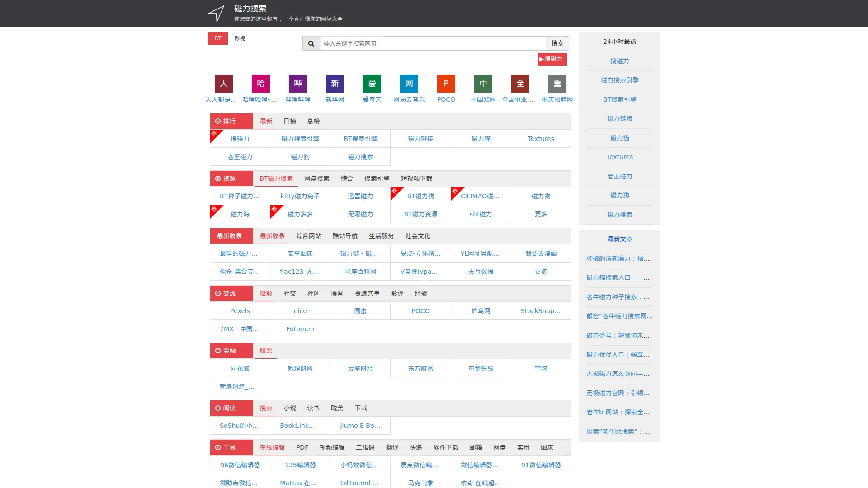This screenshot has width=868, height=488.
Task: Open the 重庆招聘网 gray icon
Action: point(557,84)
